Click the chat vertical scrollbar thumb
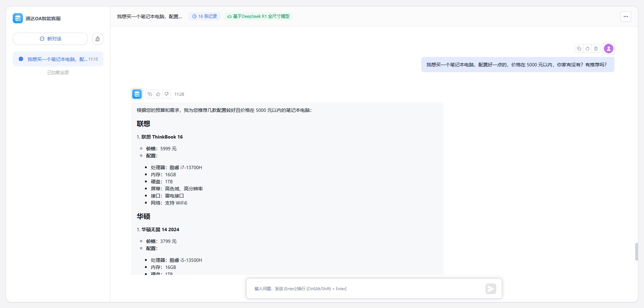This screenshot has width=644, height=308. (636, 251)
